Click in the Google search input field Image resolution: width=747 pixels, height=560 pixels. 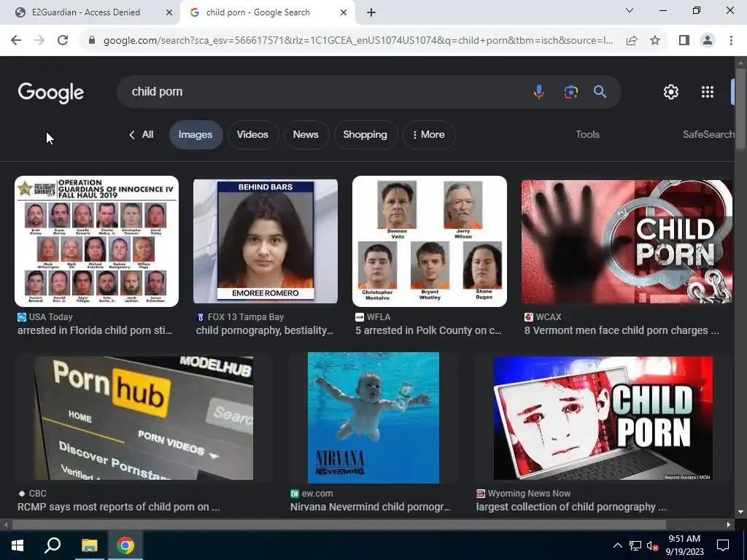(324, 91)
